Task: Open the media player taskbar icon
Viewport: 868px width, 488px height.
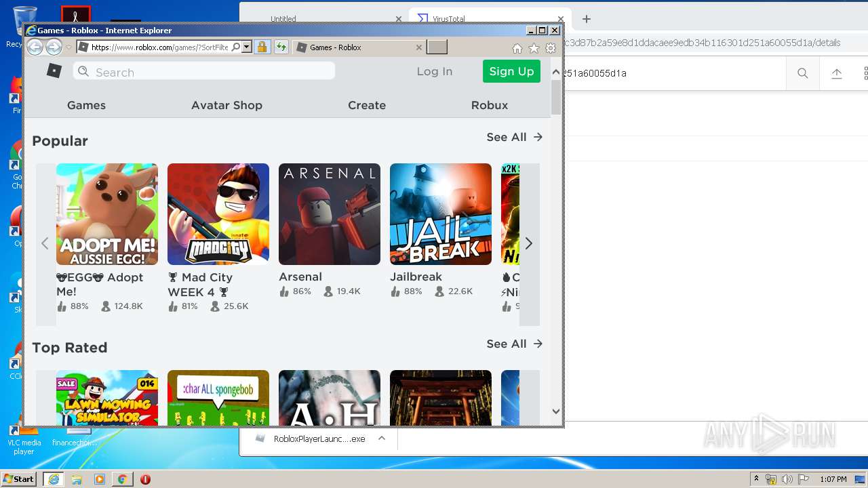Action: click(x=100, y=479)
